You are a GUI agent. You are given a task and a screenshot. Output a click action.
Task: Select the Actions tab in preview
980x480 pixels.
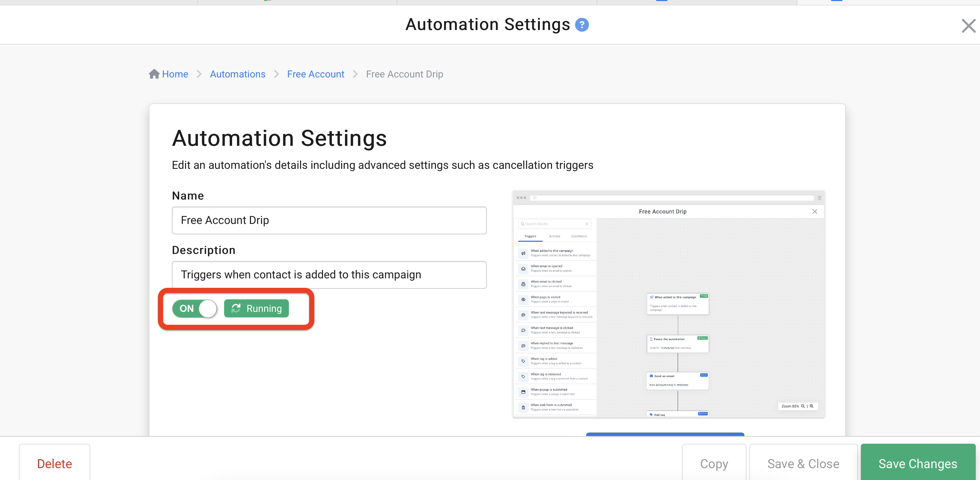(x=554, y=237)
